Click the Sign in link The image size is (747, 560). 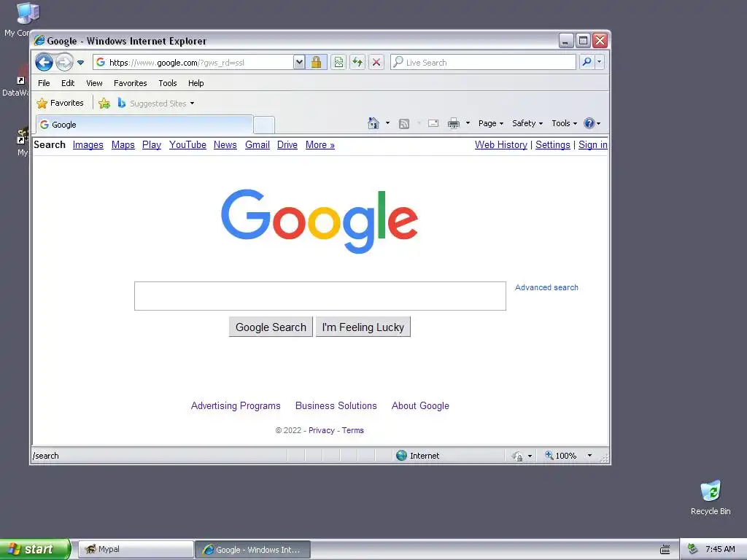coord(592,145)
